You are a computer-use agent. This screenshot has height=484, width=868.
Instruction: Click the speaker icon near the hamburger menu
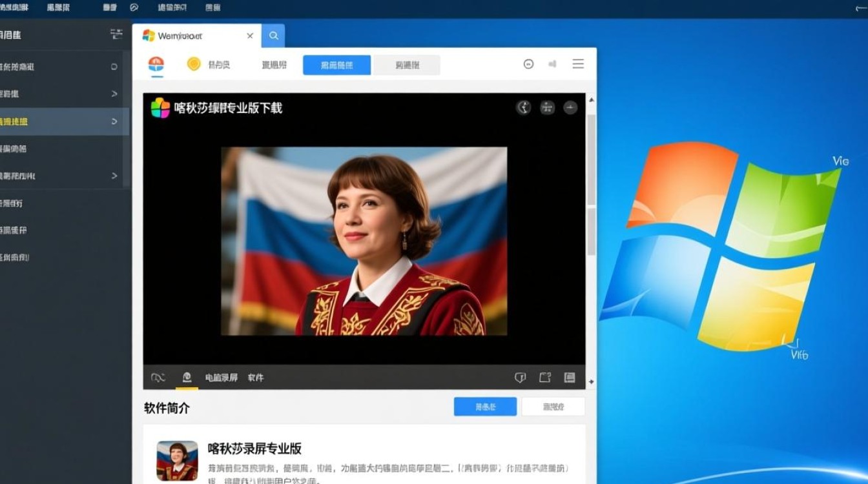coord(552,63)
